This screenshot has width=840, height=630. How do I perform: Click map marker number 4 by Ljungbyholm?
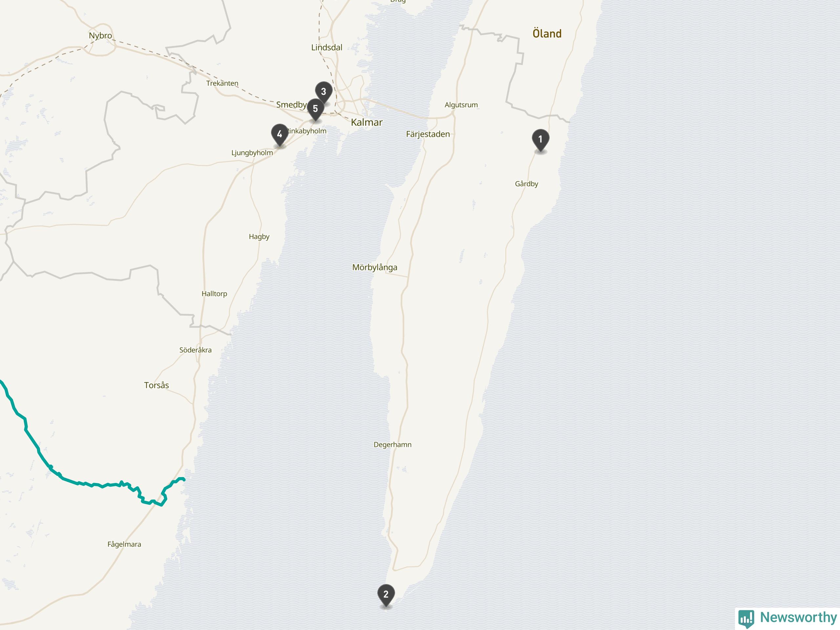(x=280, y=135)
